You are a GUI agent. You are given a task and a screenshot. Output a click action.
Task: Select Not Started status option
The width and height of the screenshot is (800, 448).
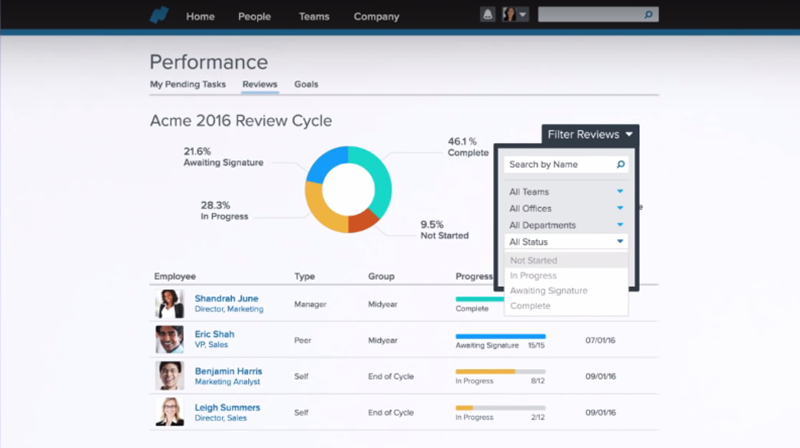coord(534,261)
